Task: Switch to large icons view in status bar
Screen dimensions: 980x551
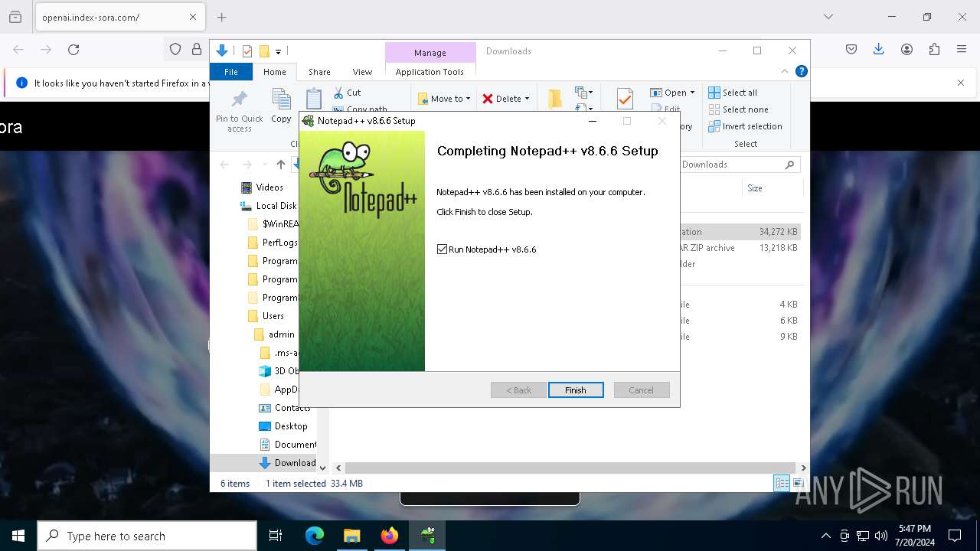Action: (x=798, y=483)
